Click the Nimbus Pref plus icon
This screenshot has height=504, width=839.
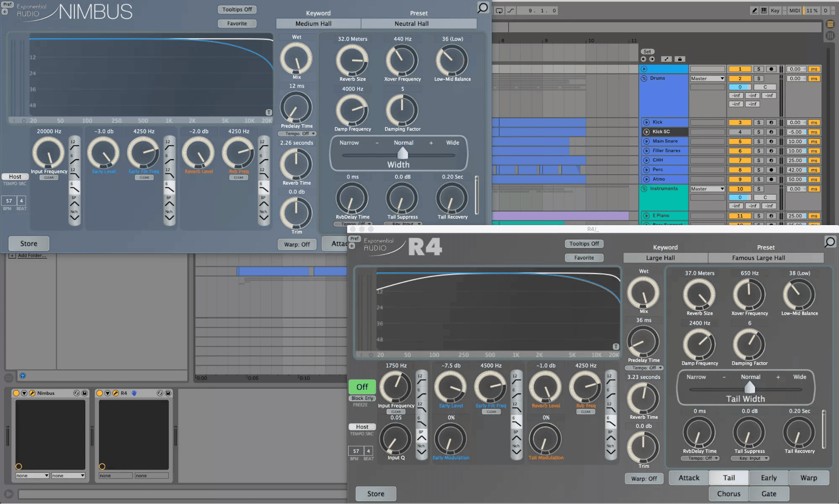pos(5,12)
